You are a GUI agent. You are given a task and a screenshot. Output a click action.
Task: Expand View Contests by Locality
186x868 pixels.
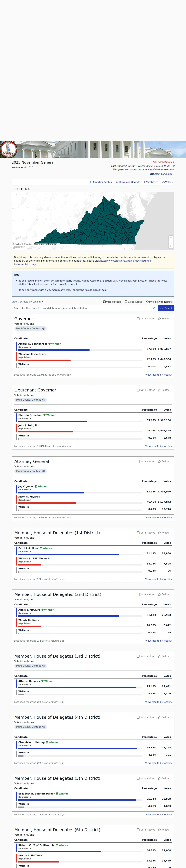click(27, 302)
